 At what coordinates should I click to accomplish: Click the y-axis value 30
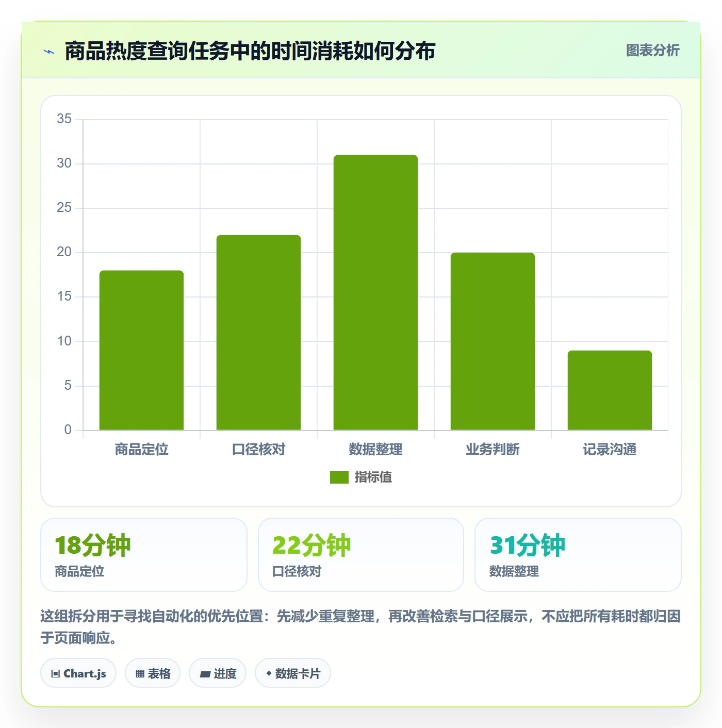coord(64,163)
